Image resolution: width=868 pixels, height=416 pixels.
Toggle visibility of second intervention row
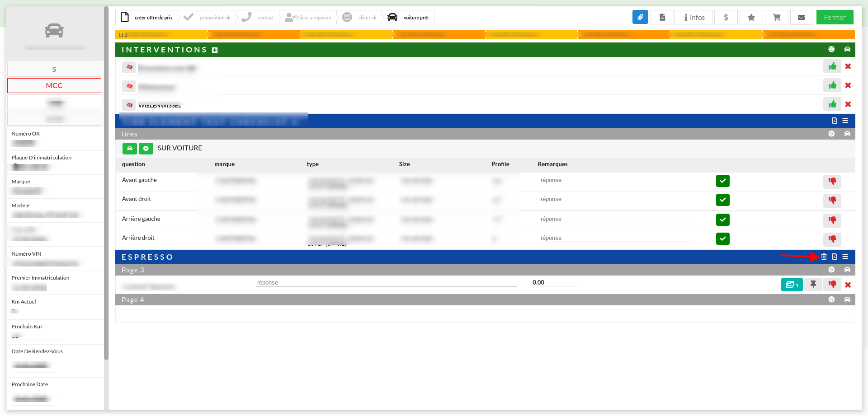click(129, 86)
